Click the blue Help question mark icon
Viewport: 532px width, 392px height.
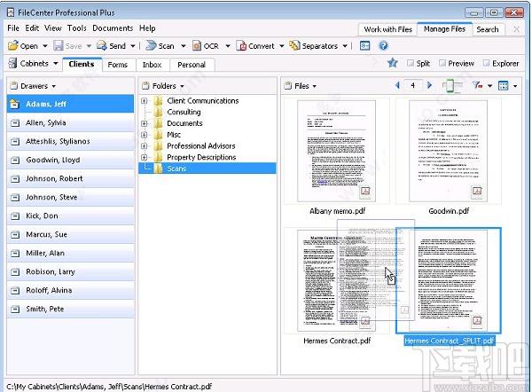tap(383, 45)
